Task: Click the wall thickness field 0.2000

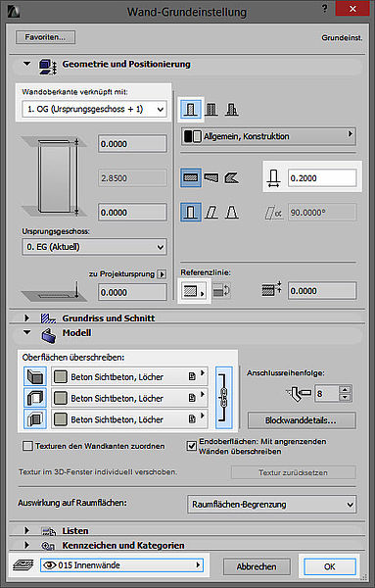Action: click(x=322, y=177)
